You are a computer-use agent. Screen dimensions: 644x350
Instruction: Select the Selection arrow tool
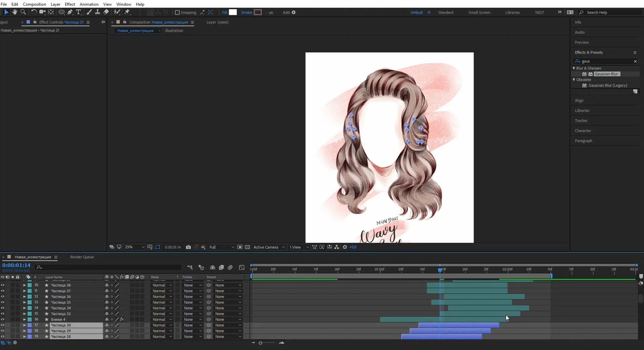click(6, 12)
